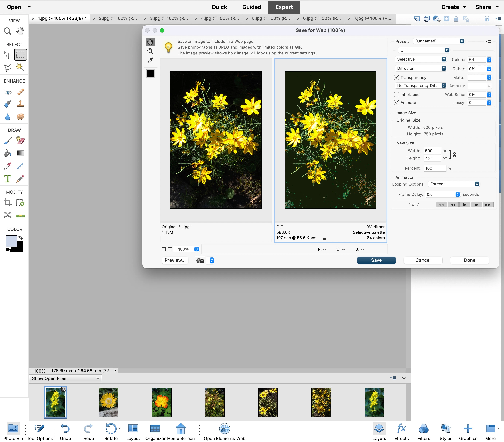Uncheck the Animate option
The height and width of the screenshot is (442, 504).
pos(397,103)
